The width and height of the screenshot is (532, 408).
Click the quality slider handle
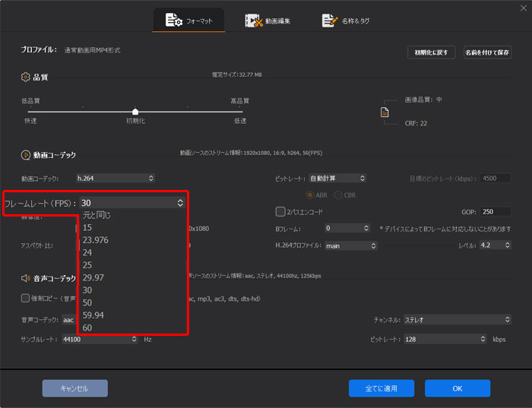135,112
